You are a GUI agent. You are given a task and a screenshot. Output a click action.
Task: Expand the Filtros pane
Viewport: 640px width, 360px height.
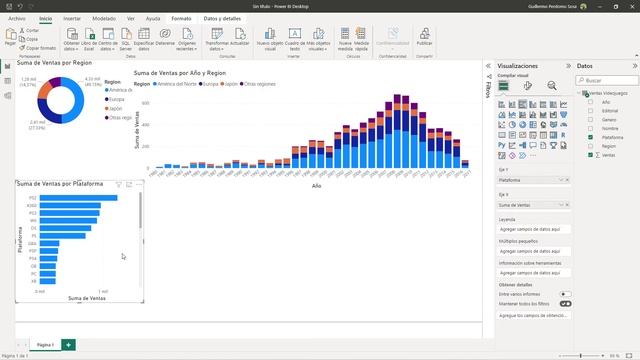488,66
